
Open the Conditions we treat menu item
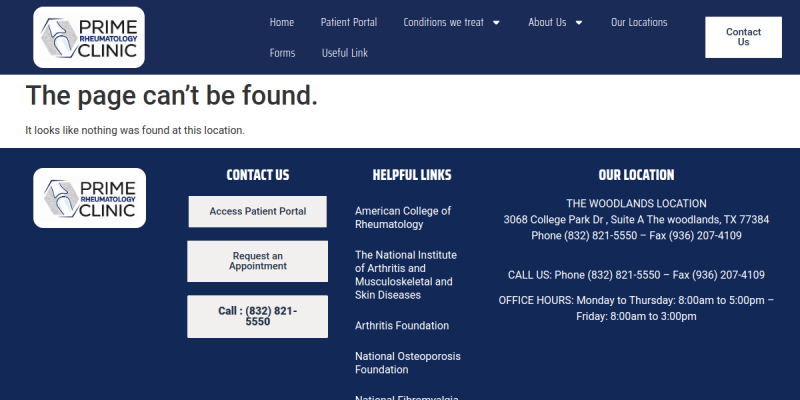coord(443,22)
